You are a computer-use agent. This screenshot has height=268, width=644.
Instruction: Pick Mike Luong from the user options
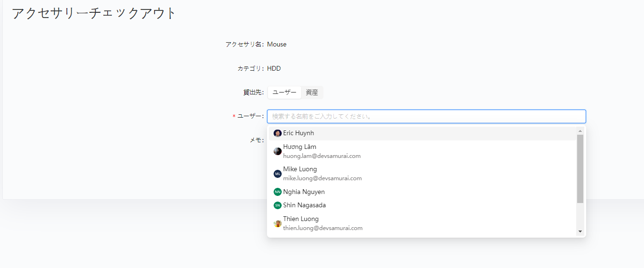pyautogui.click(x=300, y=169)
